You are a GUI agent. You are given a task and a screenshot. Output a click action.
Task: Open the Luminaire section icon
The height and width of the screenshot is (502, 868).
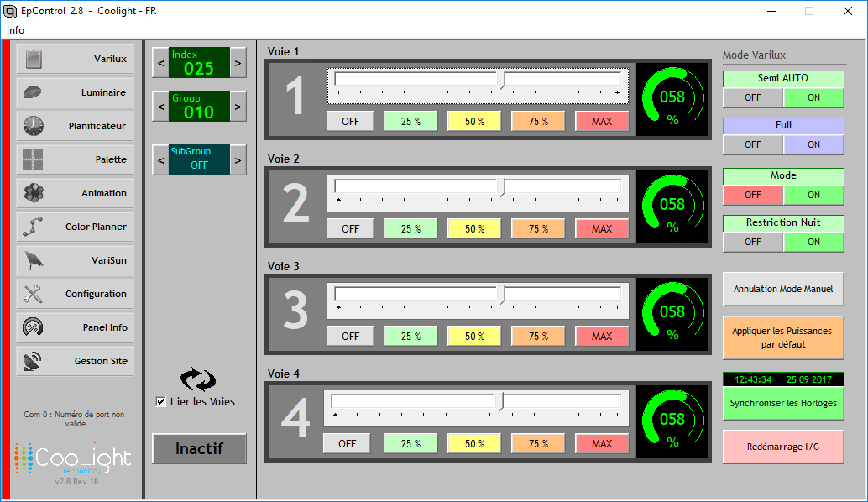(x=33, y=92)
